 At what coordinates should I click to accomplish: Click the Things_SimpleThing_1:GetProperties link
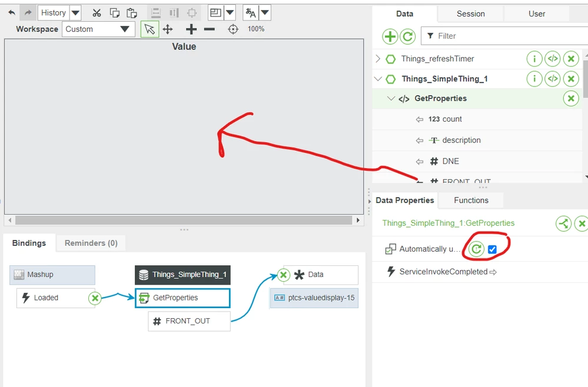coord(449,223)
